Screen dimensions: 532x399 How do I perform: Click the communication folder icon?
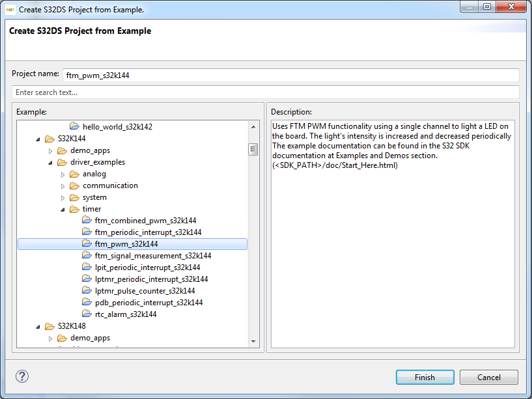tap(74, 186)
